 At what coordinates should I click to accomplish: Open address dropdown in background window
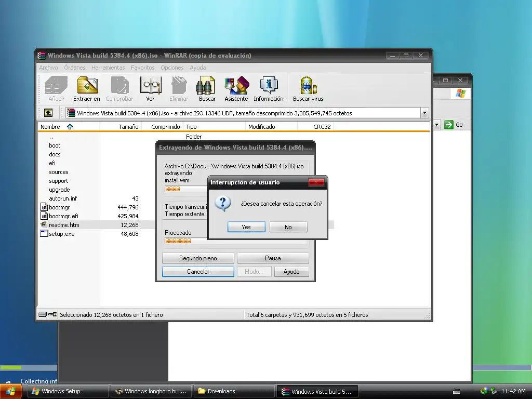click(x=436, y=125)
